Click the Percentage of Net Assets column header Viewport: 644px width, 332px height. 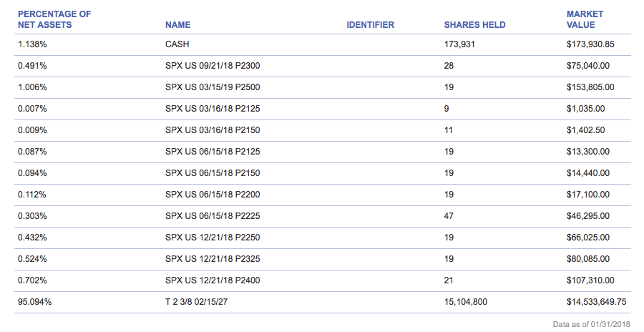pyautogui.click(x=54, y=19)
